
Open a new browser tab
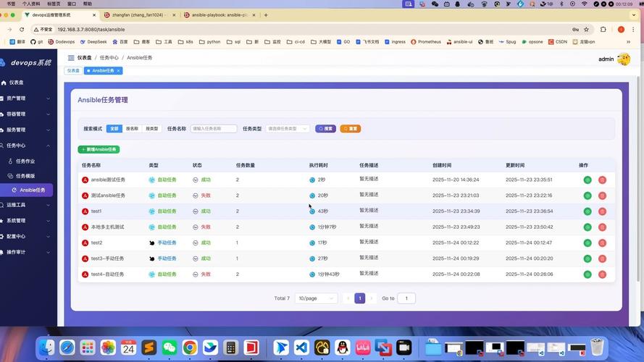point(266,14)
